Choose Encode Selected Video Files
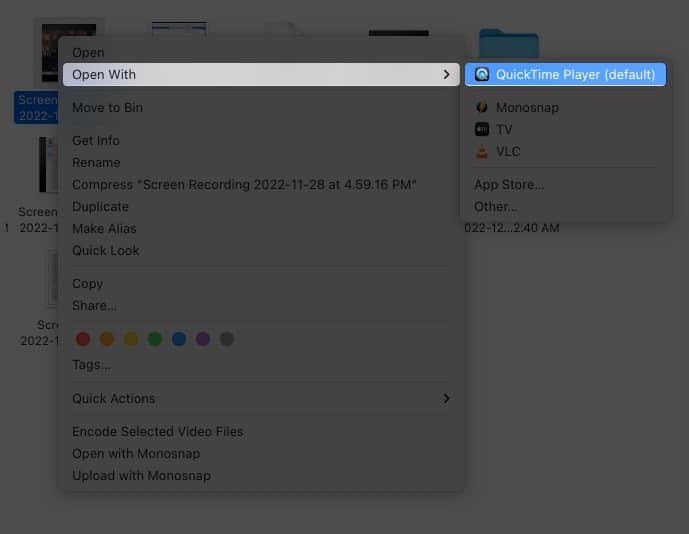The width and height of the screenshot is (689, 534). (261, 432)
